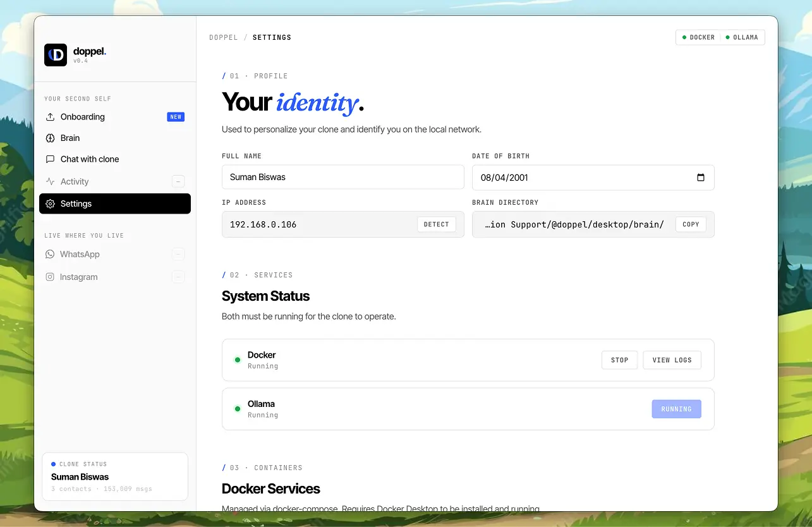Click the 'Docker Services' heading

pos(270,488)
